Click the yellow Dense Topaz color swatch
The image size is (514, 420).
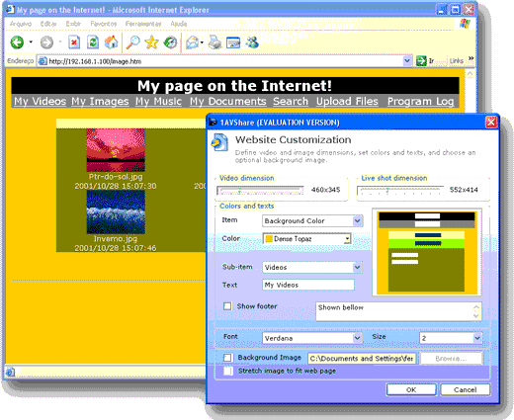[269, 239]
